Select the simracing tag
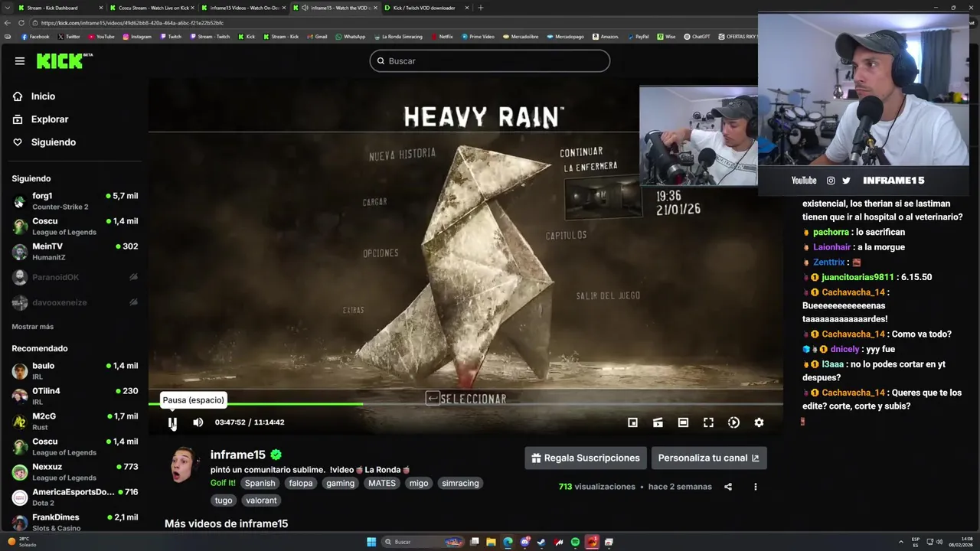 460,483
